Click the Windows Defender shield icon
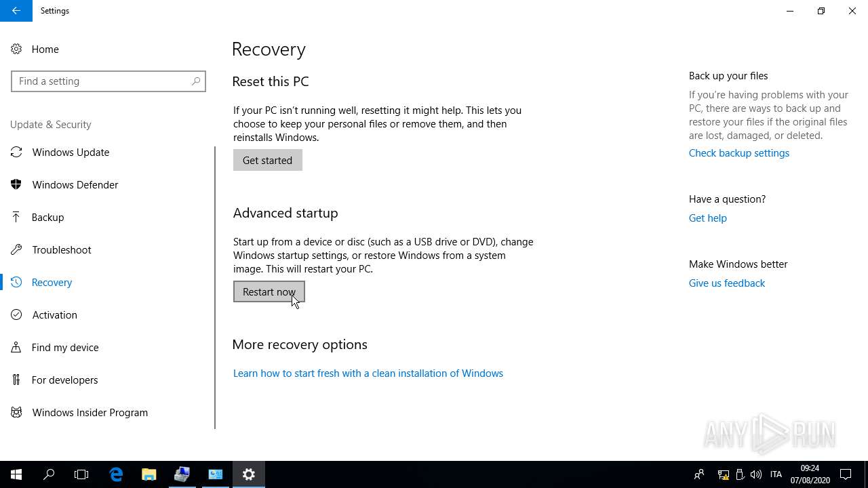This screenshot has width=868, height=488. [16, 184]
